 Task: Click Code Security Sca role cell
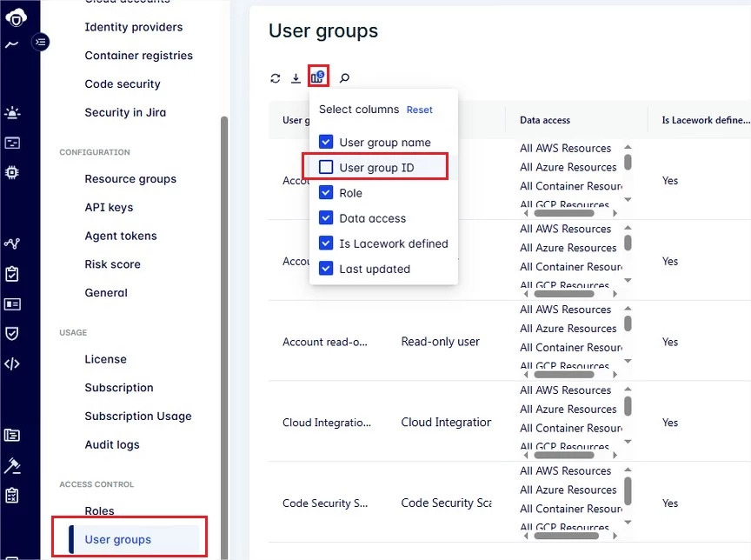point(447,503)
